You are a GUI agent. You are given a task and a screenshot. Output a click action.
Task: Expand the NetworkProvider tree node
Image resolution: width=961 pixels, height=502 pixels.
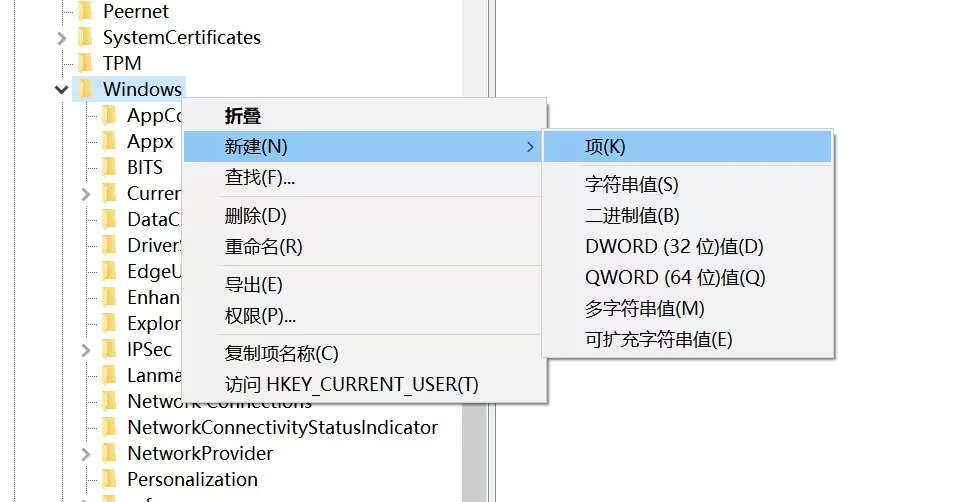click(86, 454)
